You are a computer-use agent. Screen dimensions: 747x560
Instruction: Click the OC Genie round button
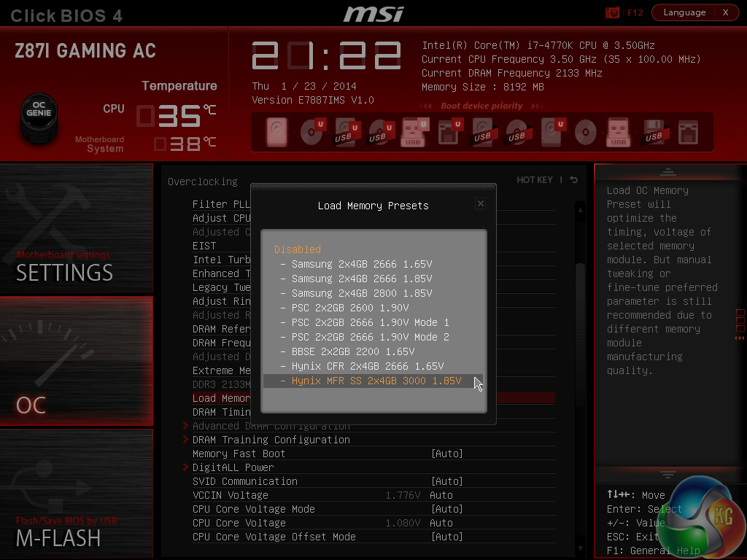39,117
